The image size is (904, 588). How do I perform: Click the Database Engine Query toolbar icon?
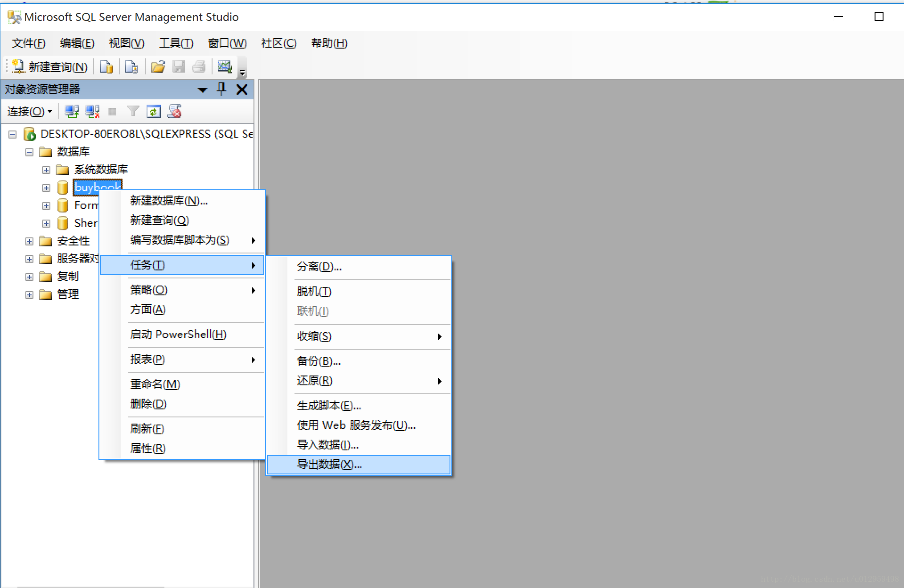(x=106, y=67)
